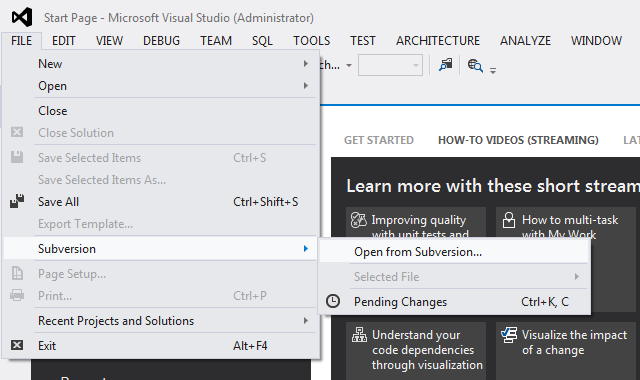Screen dimensions: 640x380
Task: Select the Subversion menu entry
Action: pyautogui.click(x=160, y=249)
